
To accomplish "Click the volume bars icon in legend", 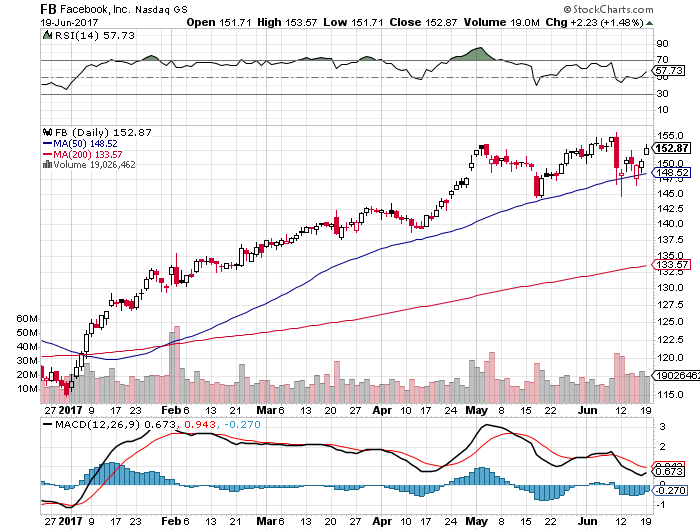I will 43,164.
